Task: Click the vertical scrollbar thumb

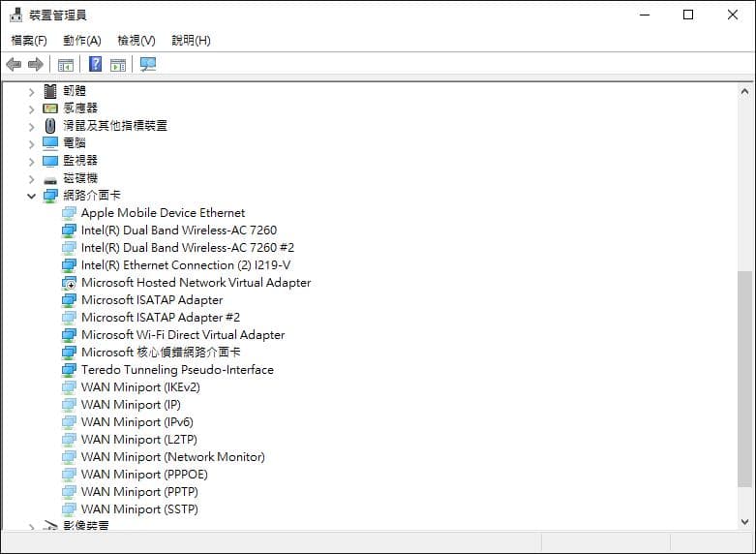Action: pyautogui.click(x=745, y=379)
